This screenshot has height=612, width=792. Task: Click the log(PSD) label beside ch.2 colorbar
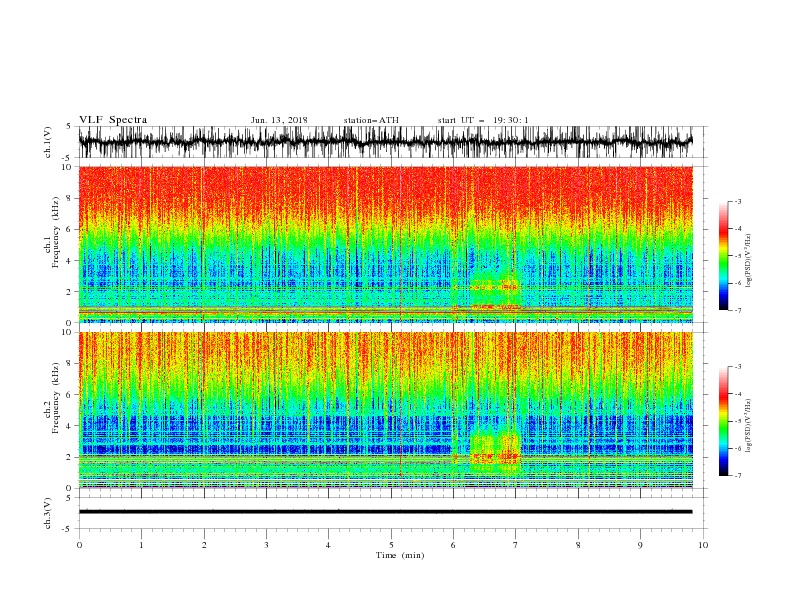[x=749, y=426]
